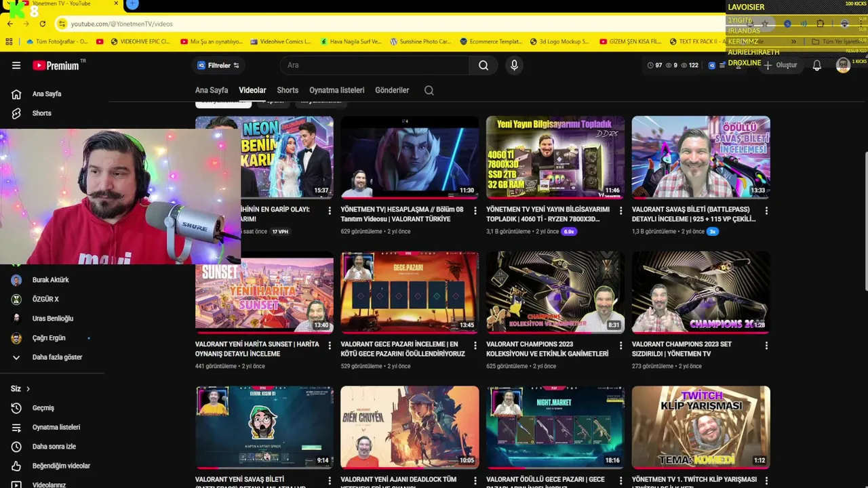Image resolution: width=868 pixels, height=488 pixels.
Task: Play the Biến Chuyển Deadlock thumbnail
Action: [410, 427]
